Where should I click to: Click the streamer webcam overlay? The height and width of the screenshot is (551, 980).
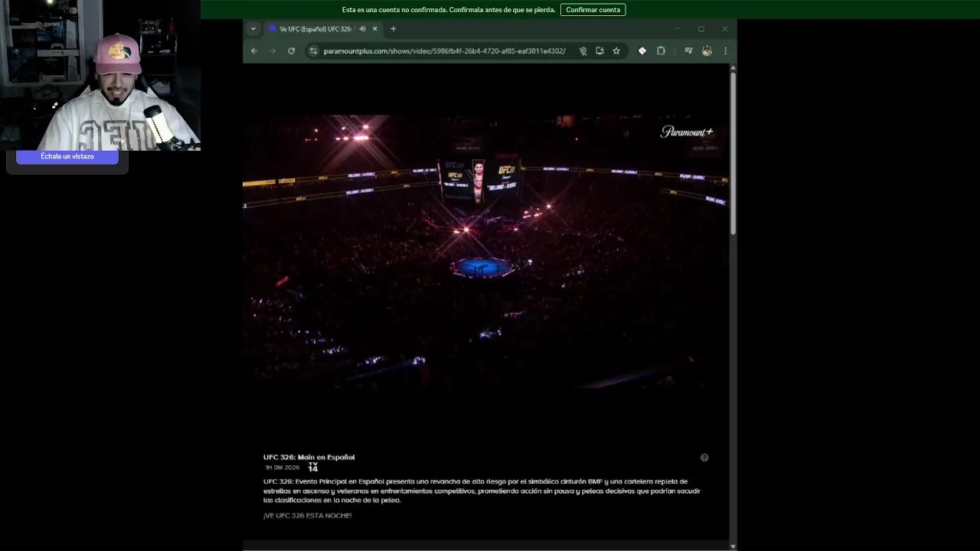click(x=100, y=75)
